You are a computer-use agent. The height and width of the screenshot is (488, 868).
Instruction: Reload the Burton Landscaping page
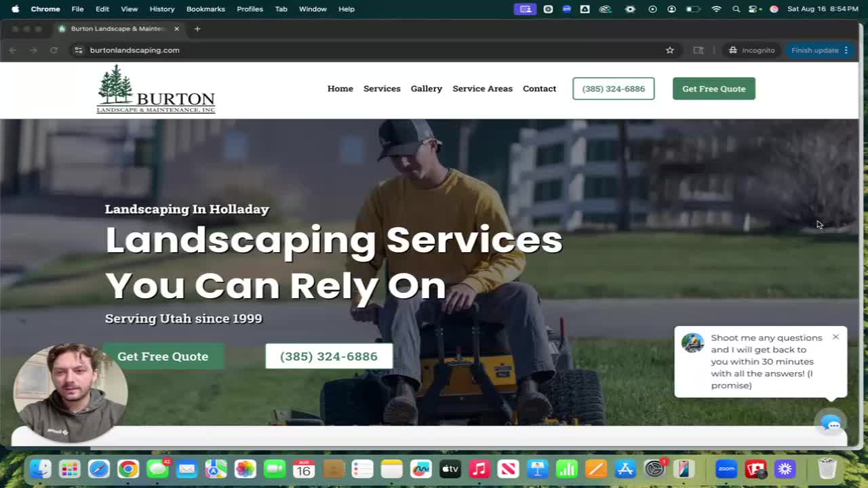pyautogui.click(x=54, y=50)
